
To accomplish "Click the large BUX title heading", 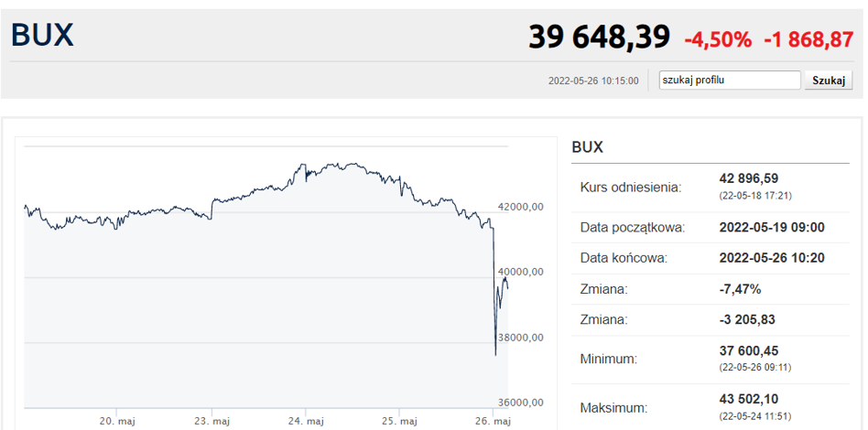I will (42, 35).
